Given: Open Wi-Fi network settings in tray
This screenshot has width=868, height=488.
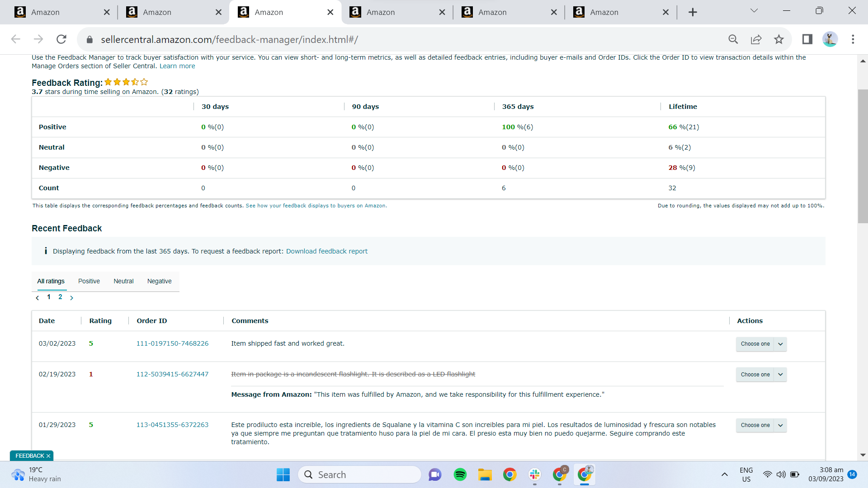Looking at the screenshot, I should pos(767,474).
